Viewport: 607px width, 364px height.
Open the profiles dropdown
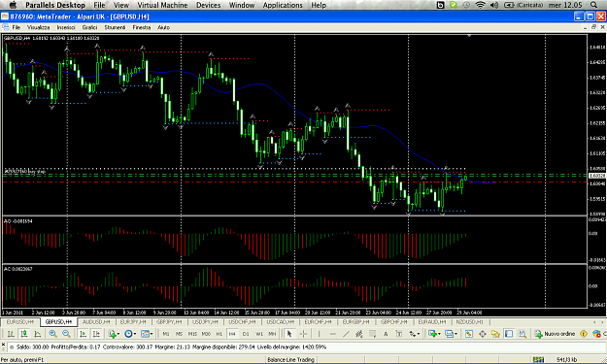[451, 334]
